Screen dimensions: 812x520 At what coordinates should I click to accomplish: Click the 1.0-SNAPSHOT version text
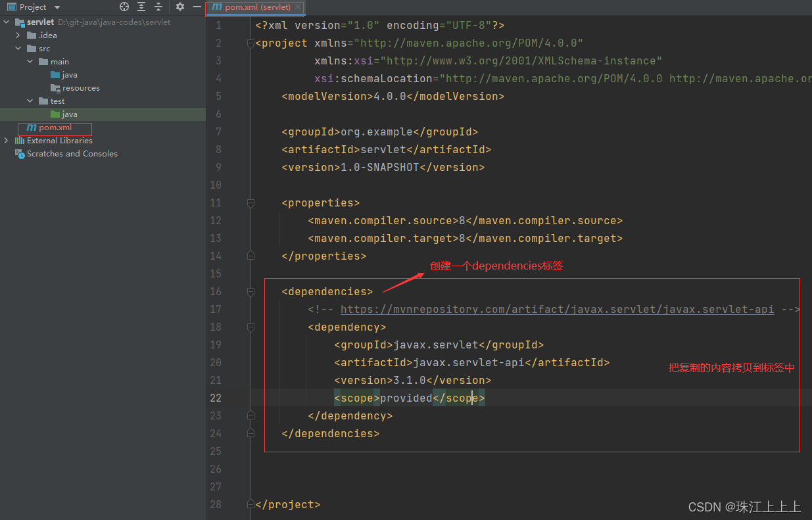click(380, 167)
